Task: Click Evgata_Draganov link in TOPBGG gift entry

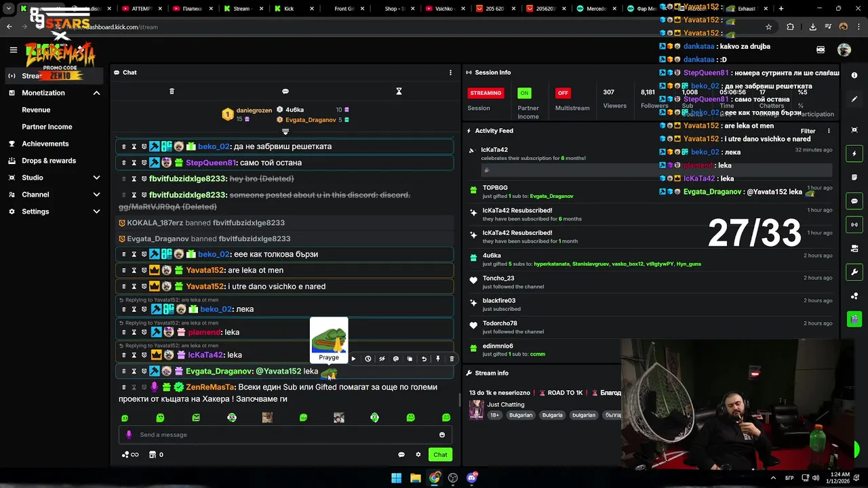Action: 551,197
